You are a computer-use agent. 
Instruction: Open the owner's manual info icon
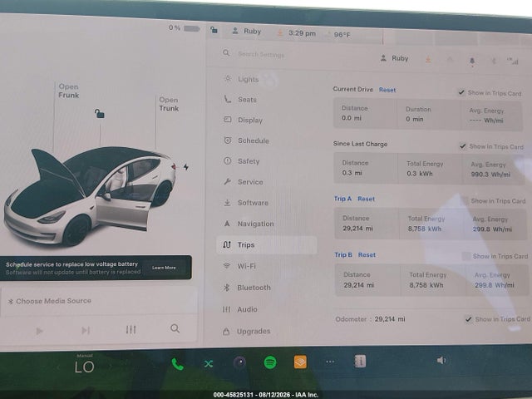pos(360,361)
